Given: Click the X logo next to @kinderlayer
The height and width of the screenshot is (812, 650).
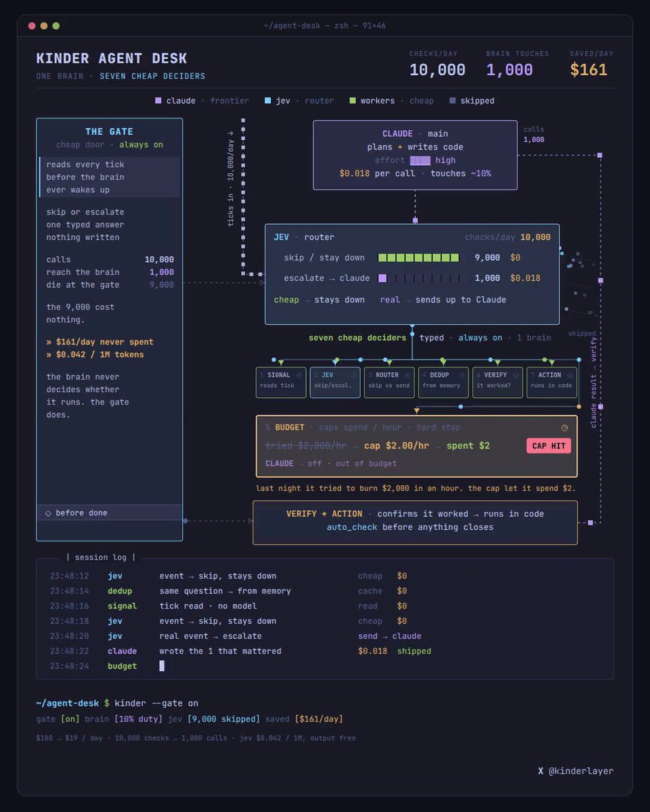Looking at the screenshot, I should [x=540, y=771].
